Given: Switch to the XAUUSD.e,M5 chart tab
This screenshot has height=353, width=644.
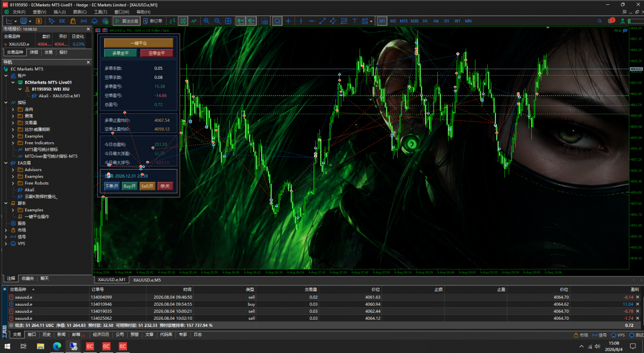Looking at the screenshot, I should click(147, 280).
